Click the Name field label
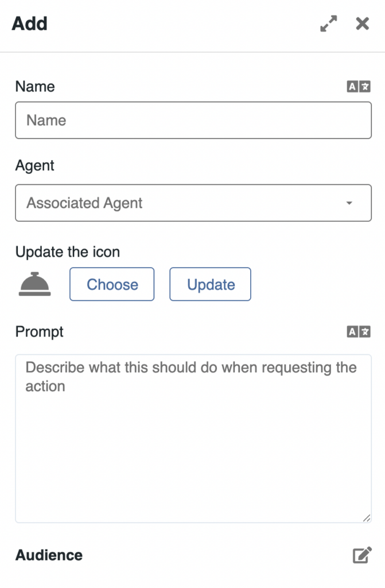This screenshot has width=385, height=588. pyautogui.click(x=35, y=87)
